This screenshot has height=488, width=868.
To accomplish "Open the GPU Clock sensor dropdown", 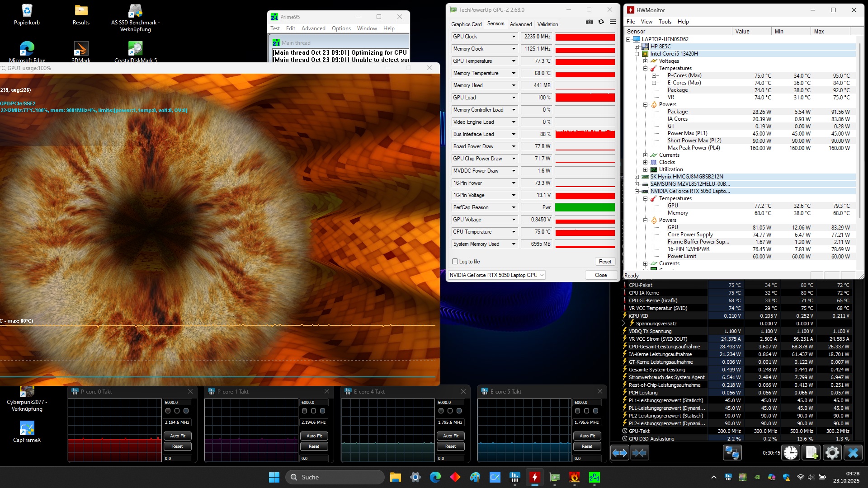I will (514, 37).
